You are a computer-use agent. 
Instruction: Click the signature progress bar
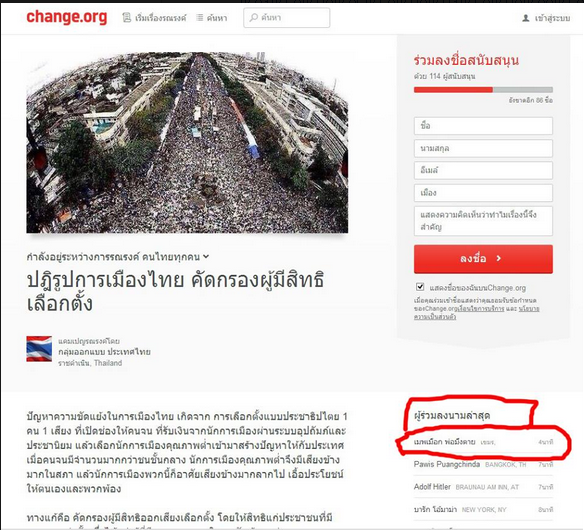483,90
